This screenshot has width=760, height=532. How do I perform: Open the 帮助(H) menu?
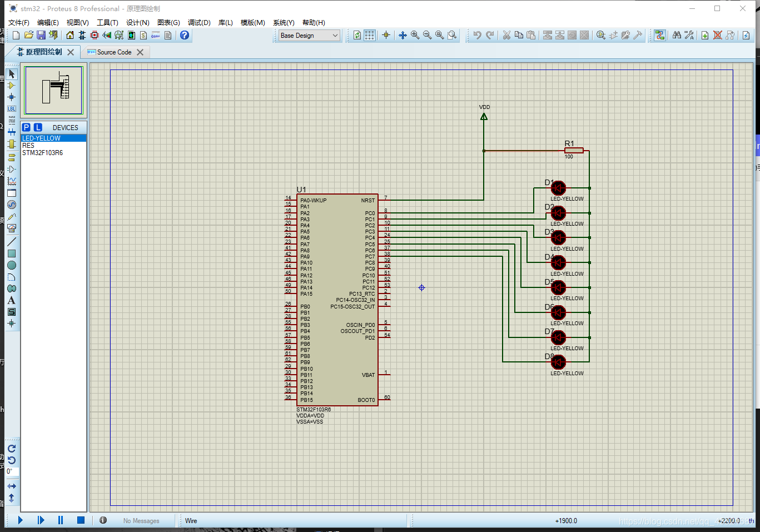tap(314, 22)
